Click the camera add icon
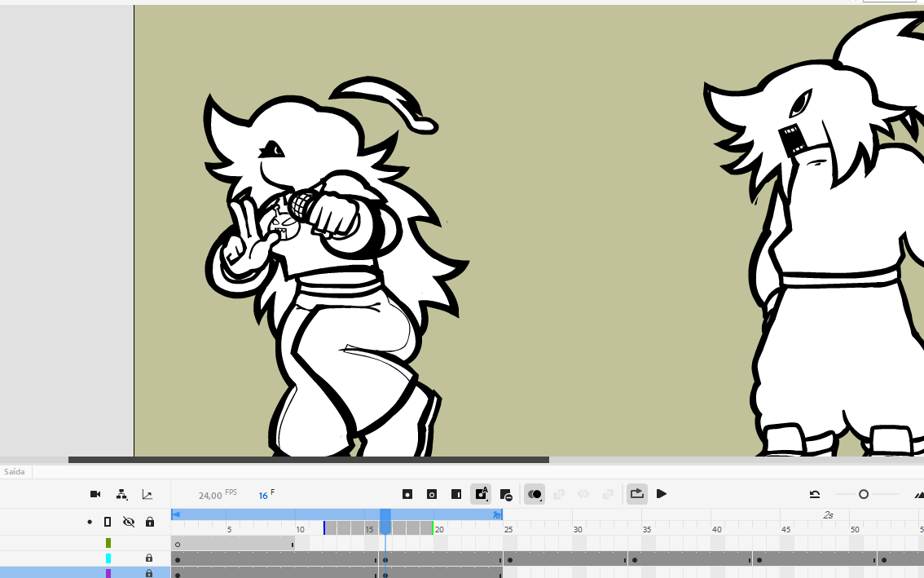Image resolution: width=924 pixels, height=578 pixels. [95, 494]
